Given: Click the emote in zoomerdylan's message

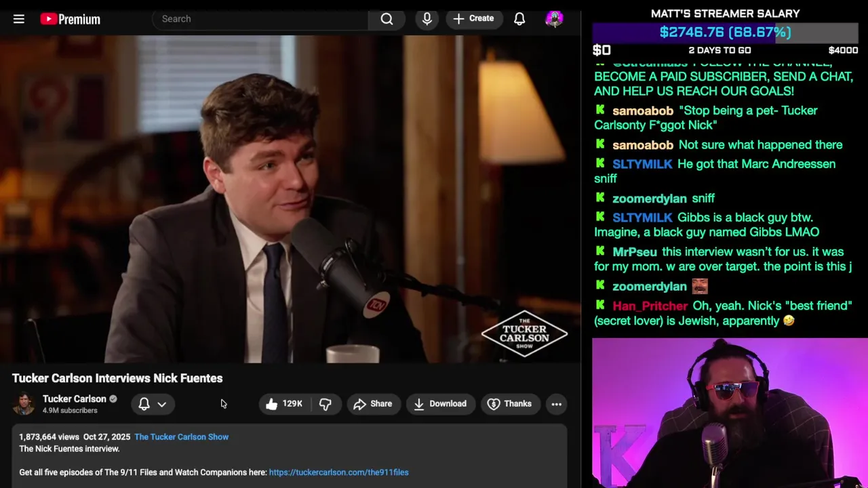Looking at the screenshot, I should click(700, 286).
